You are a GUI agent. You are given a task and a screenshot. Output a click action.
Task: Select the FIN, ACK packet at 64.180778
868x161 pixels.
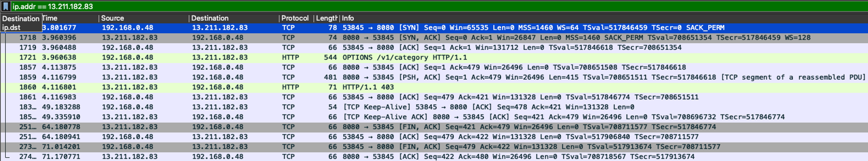[434, 127]
